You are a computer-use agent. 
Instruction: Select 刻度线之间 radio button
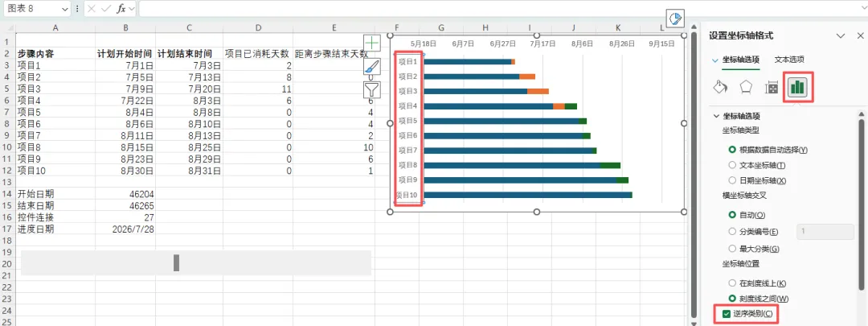point(732,299)
